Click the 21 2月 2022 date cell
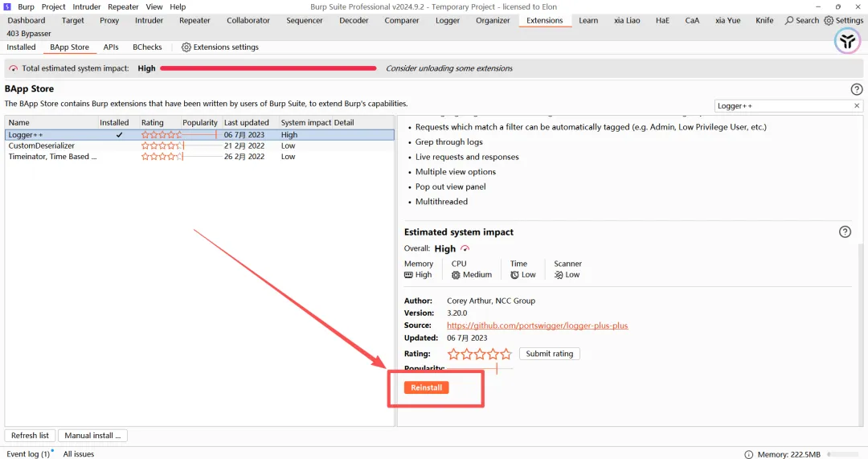The width and height of the screenshot is (868, 459). [x=244, y=145]
